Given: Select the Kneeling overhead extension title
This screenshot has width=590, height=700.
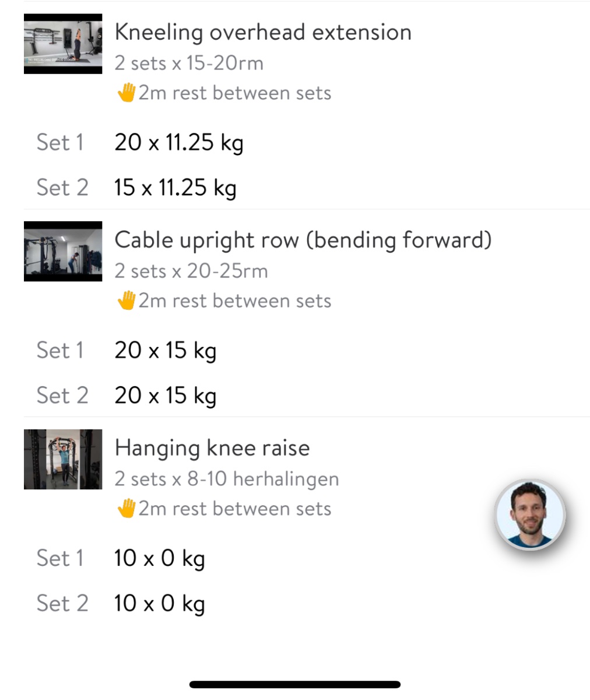Looking at the screenshot, I should 263,32.
